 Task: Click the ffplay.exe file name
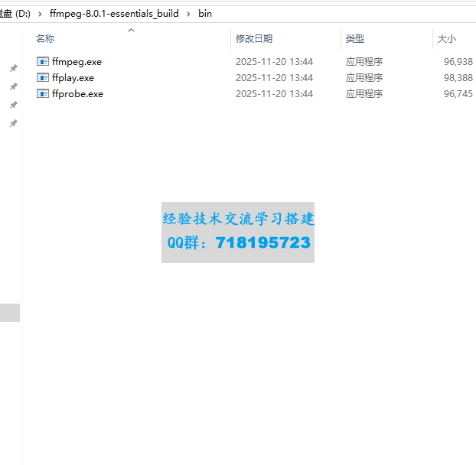73,78
